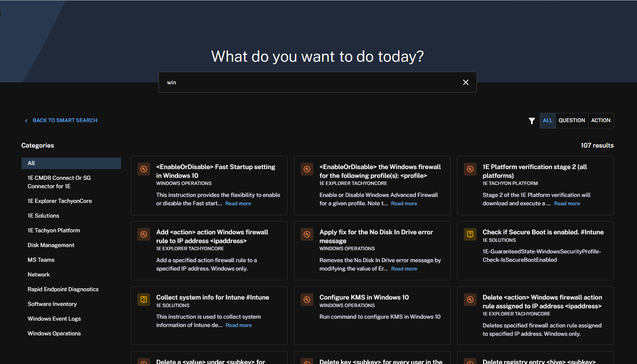Image resolution: width=637 pixels, height=364 pixels.
Task: Expand Read more on 1E Platform verification card
Action: coord(567,204)
